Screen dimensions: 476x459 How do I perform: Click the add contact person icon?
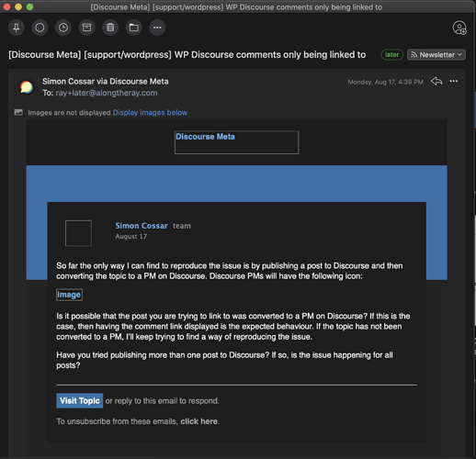click(x=459, y=28)
